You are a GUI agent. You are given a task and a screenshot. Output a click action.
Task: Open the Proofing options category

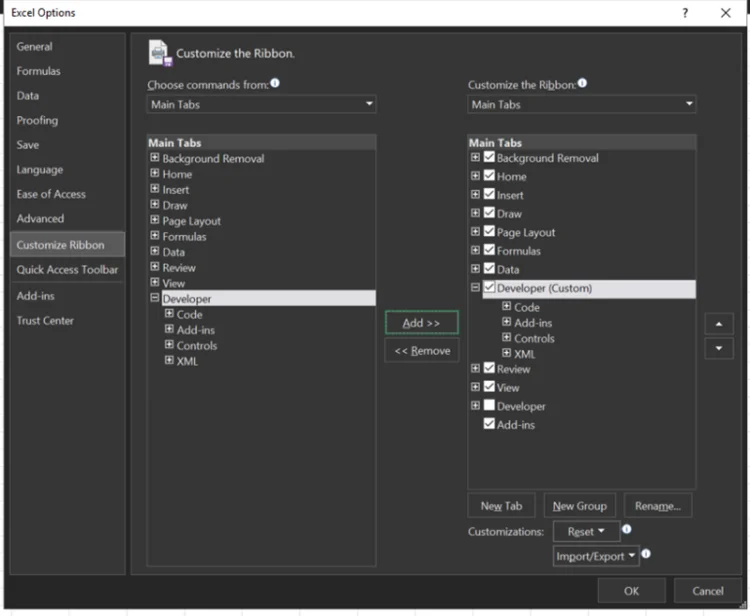point(67,120)
